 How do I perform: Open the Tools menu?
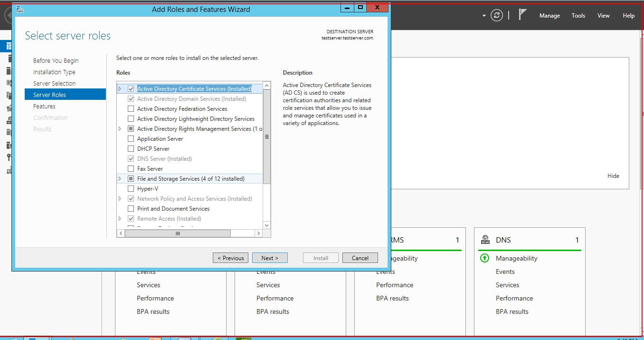point(578,16)
